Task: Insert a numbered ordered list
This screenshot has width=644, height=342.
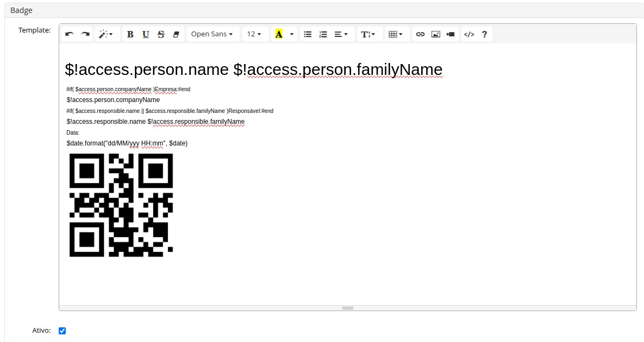Action: click(323, 34)
